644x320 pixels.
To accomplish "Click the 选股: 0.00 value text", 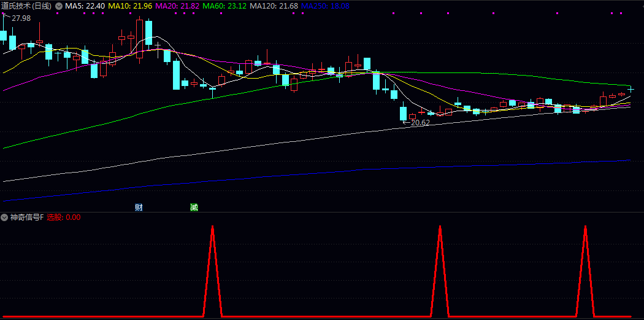I will tap(64, 217).
